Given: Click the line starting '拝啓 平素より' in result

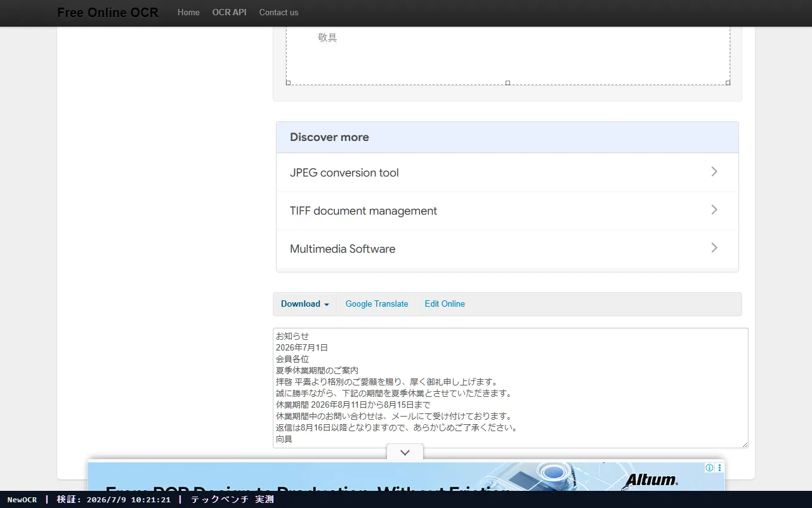Looking at the screenshot, I should [x=388, y=382].
